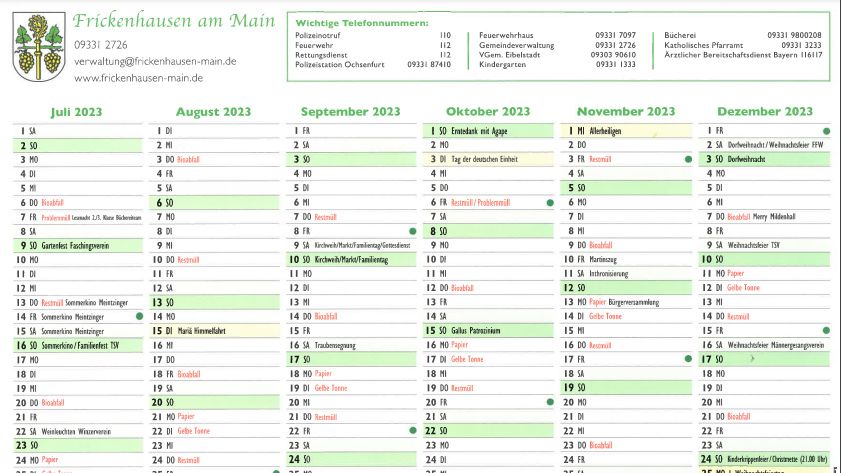
Task: Click the green dot on 15 FR in Dezember
Action: pyautogui.click(x=827, y=330)
